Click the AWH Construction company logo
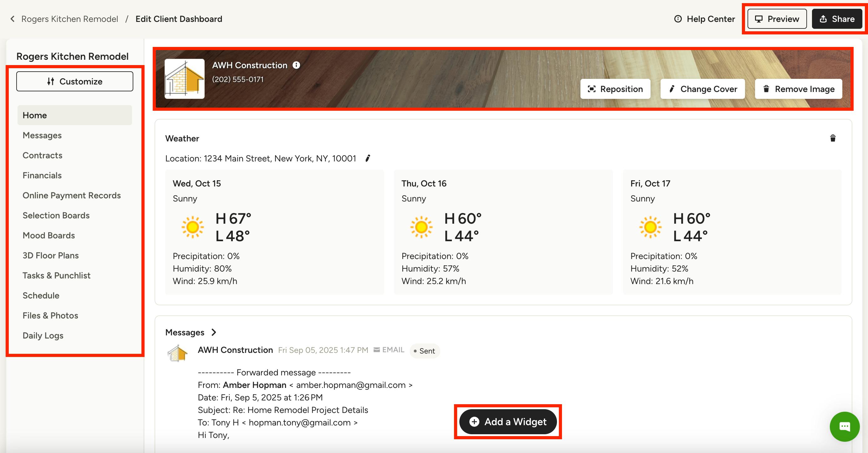 pyautogui.click(x=184, y=79)
